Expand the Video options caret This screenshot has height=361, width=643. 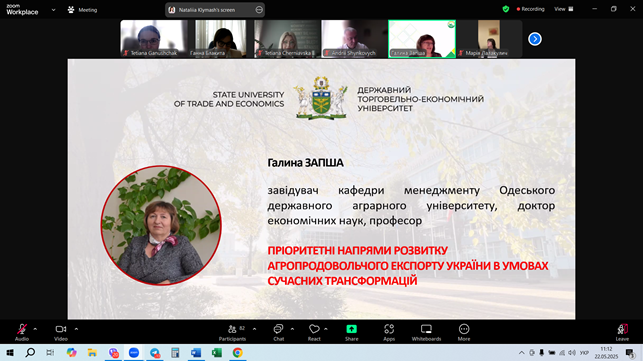(76, 329)
